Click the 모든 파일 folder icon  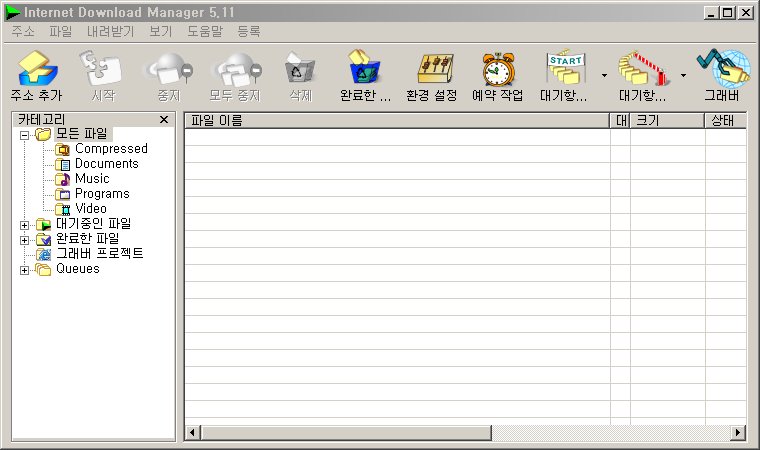pos(43,134)
